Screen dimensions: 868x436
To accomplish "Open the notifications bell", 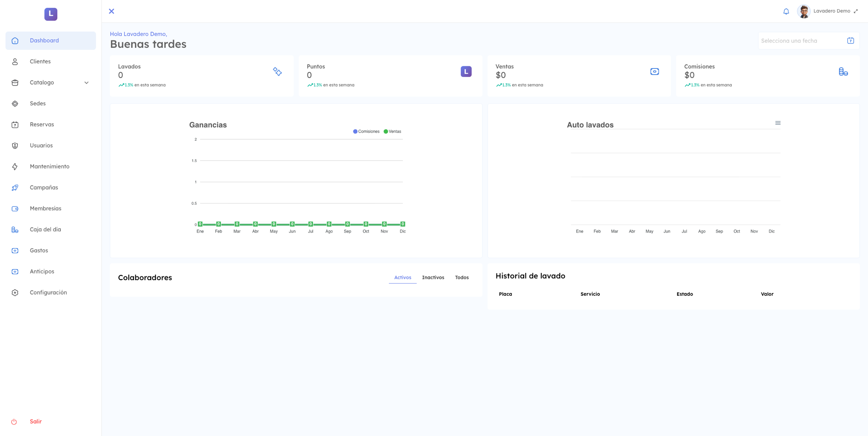I will [786, 11].
